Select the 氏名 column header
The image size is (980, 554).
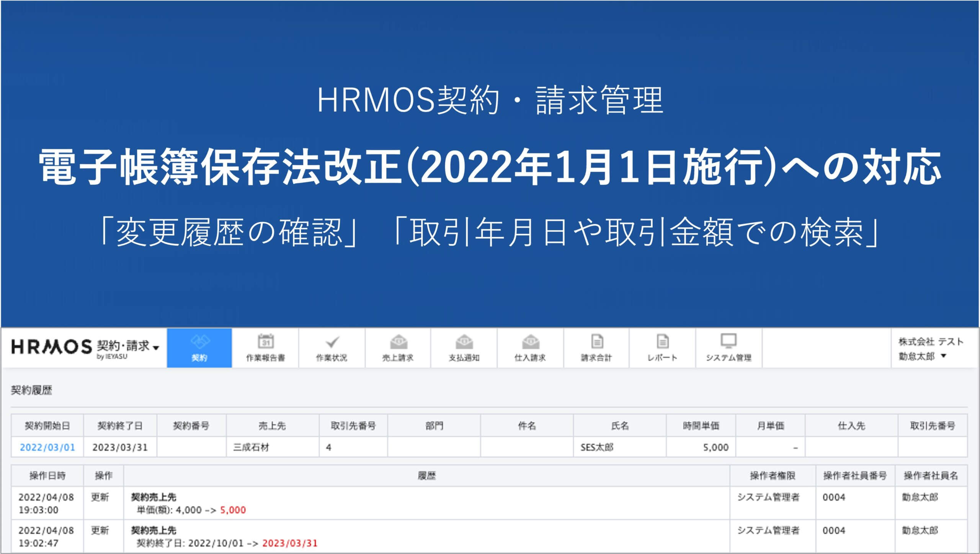click(x=620, y=425)
